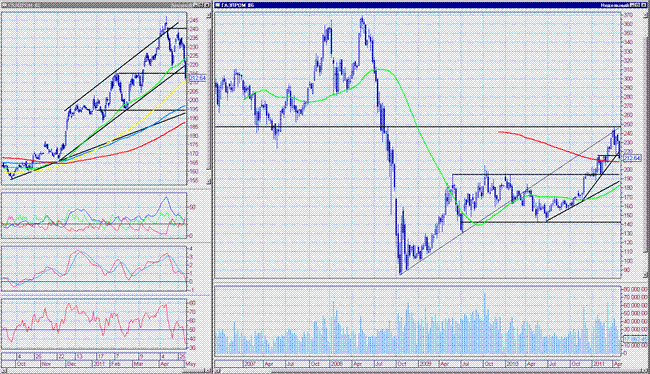Click the 245 value on the left price axis
The height and width of the screenshot is (374, 650).
(194, 20)
